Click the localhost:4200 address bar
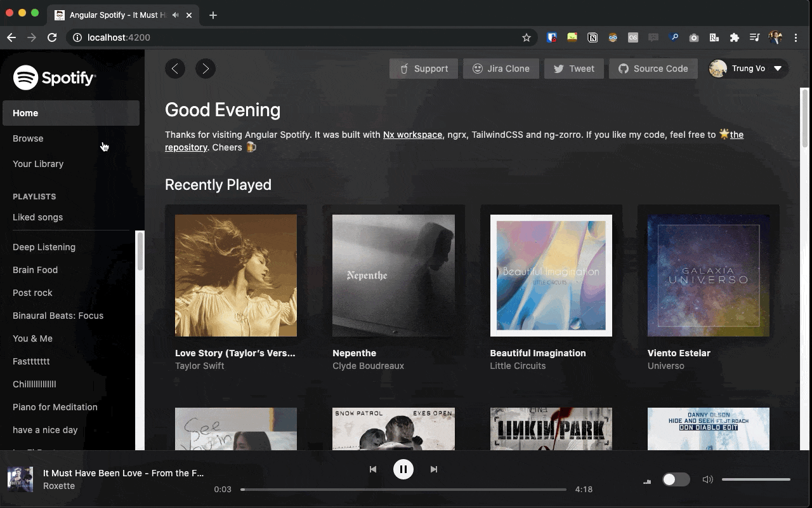The image size is (812, 508). (x=301, y=37)
